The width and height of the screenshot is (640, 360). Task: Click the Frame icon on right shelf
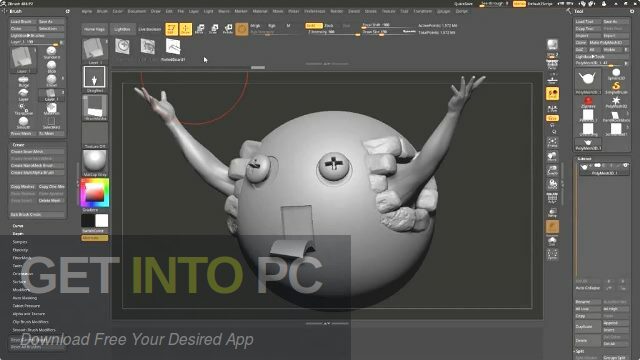[552, 142]
